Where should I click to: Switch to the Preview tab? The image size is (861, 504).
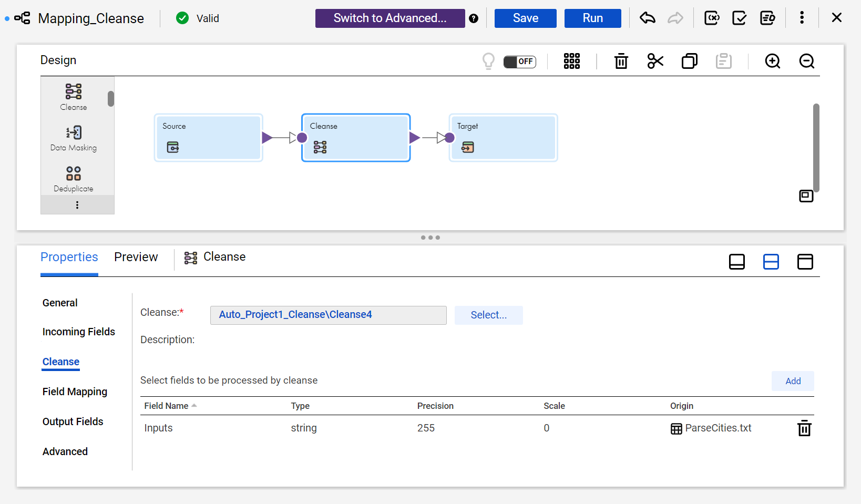(x=136, y=257)
